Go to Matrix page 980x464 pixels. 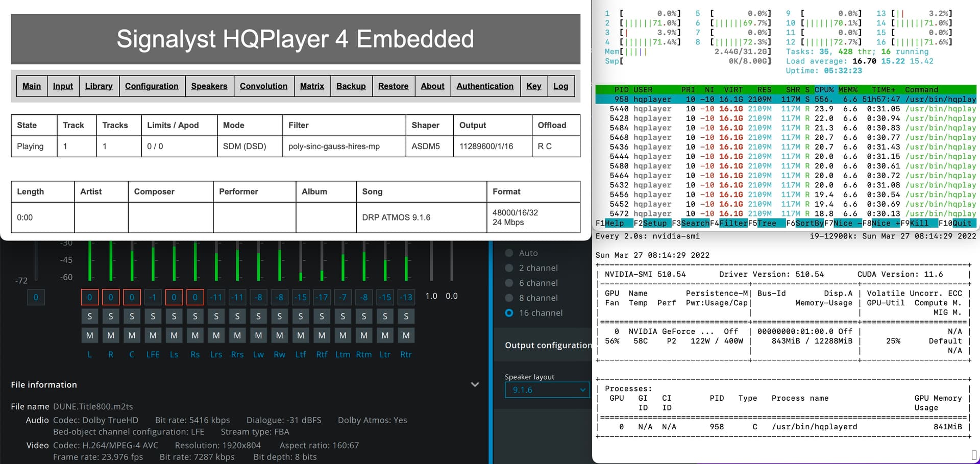[312, 86]
